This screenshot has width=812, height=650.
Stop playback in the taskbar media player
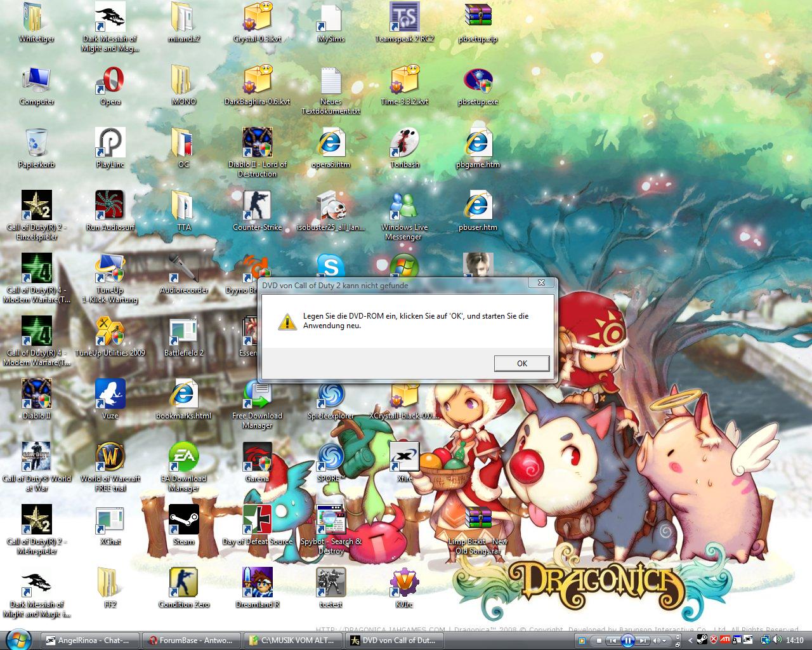click(x=599, y=640)
